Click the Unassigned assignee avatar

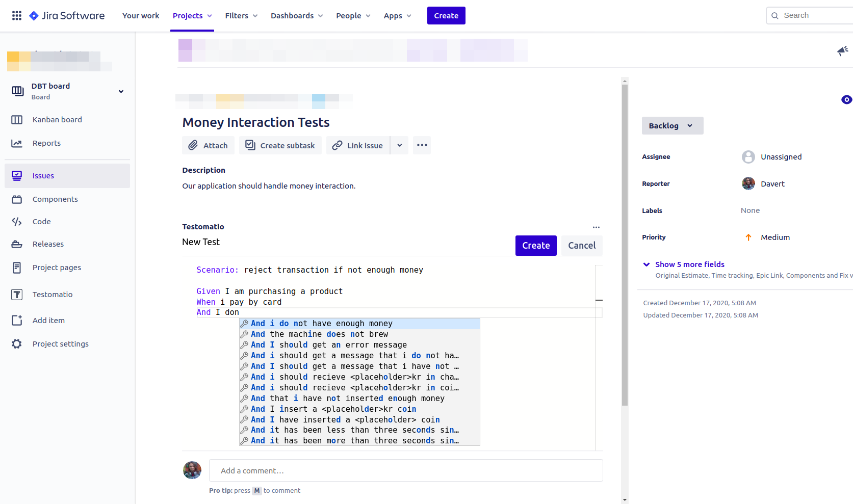[748, 157]
